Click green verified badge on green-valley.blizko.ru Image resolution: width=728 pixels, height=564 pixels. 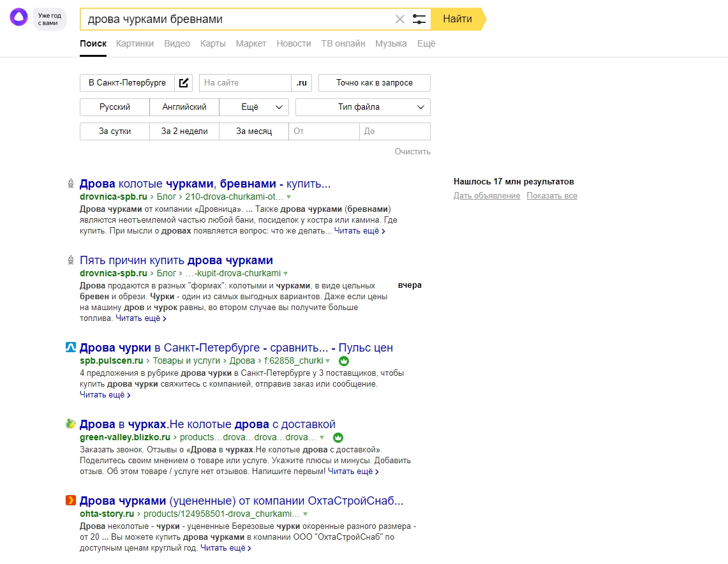(x=338, y=438)
